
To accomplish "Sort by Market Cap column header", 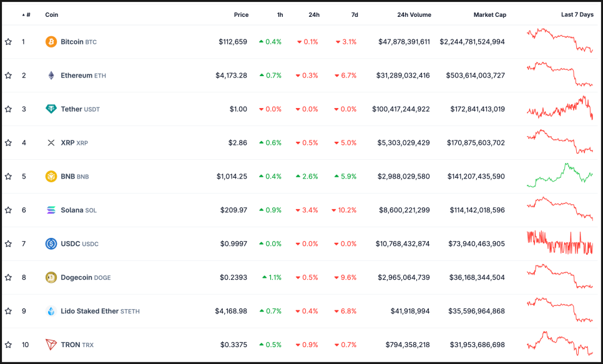I will click(490, 14).
